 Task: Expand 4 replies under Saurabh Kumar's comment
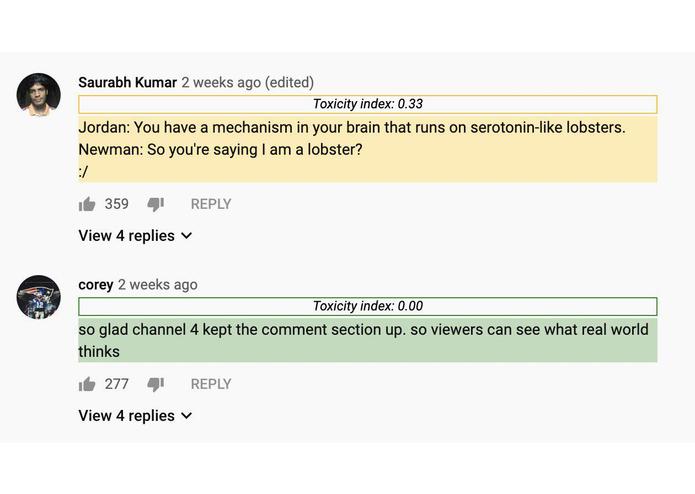(x=126, y=236)
